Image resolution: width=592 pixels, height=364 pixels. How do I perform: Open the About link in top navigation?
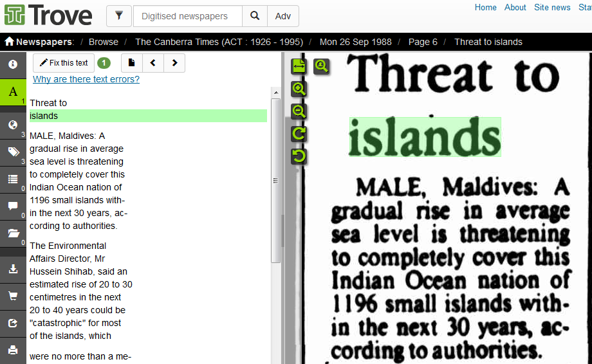pyautogui.click(x=515, y=8)
